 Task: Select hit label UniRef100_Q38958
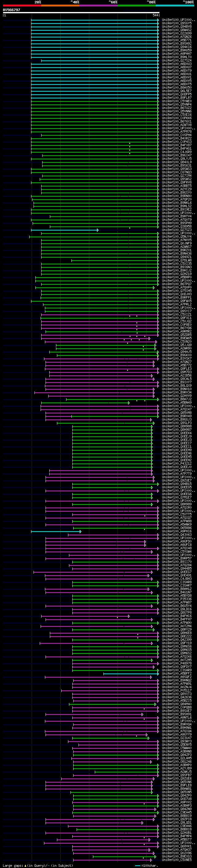176,226
